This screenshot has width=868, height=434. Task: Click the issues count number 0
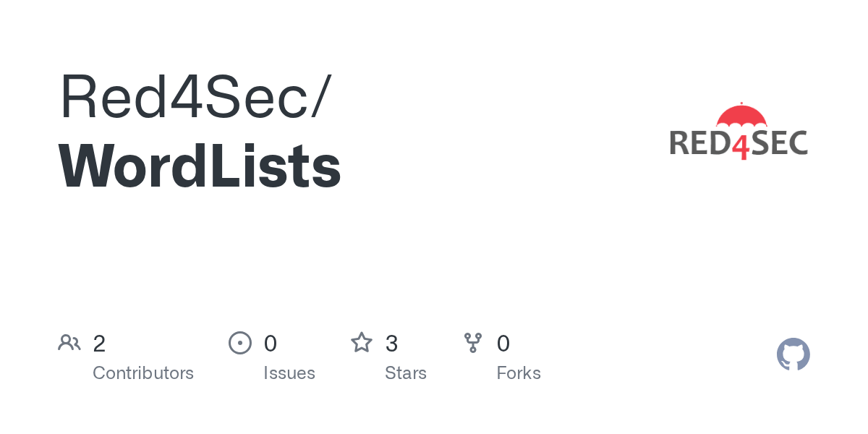coord(270,344)
